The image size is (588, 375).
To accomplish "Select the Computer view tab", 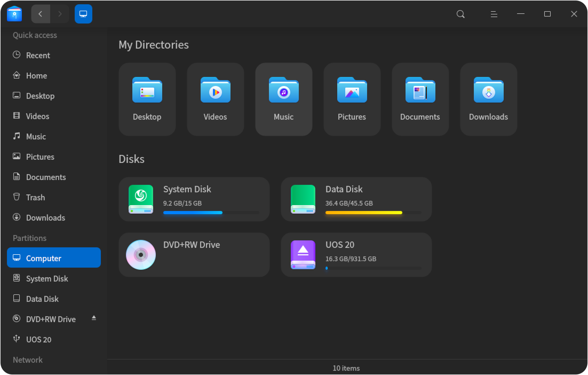I will point(83,14).
